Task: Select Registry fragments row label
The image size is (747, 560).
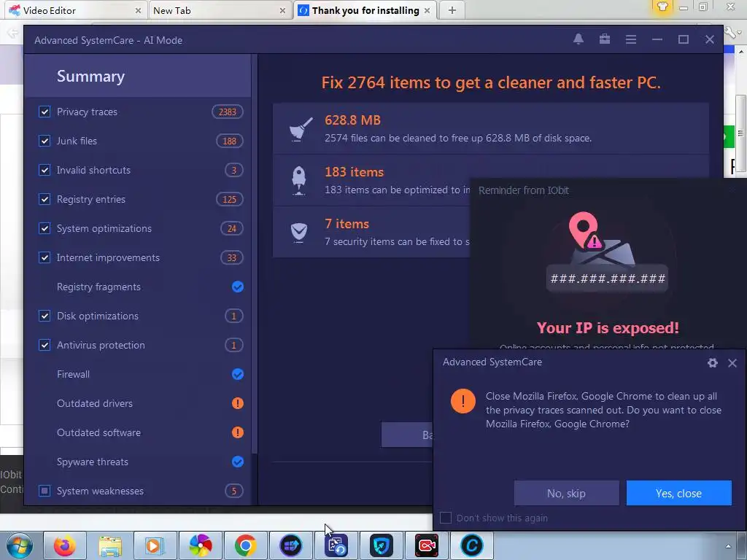Action: [x=98, y=287]
